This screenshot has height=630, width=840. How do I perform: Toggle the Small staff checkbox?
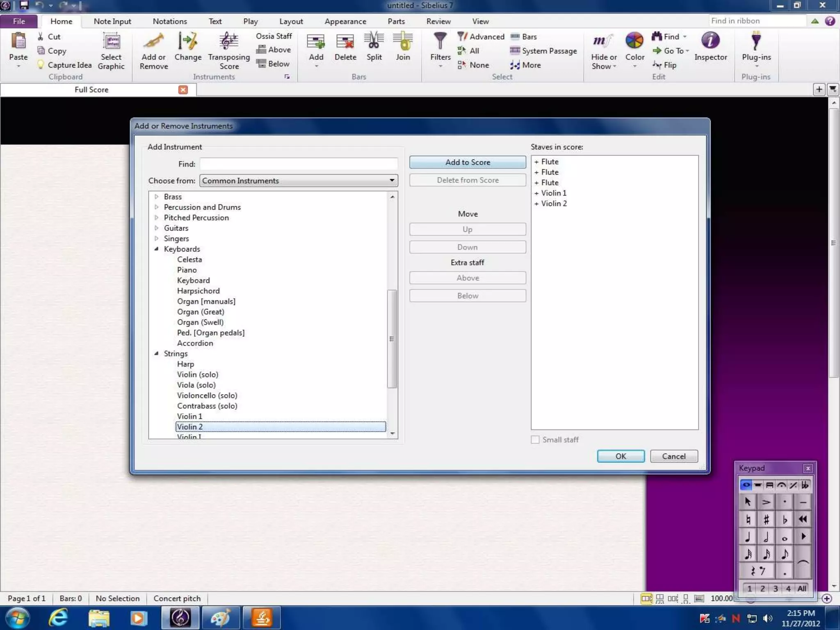(x=535, y=440)
